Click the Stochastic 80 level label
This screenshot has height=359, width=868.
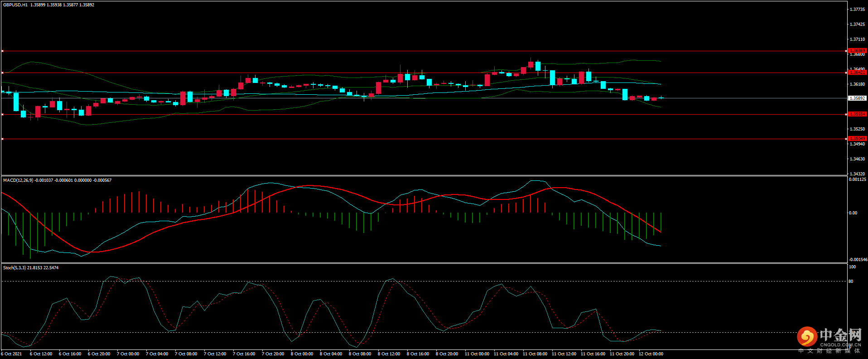(851, 281)
